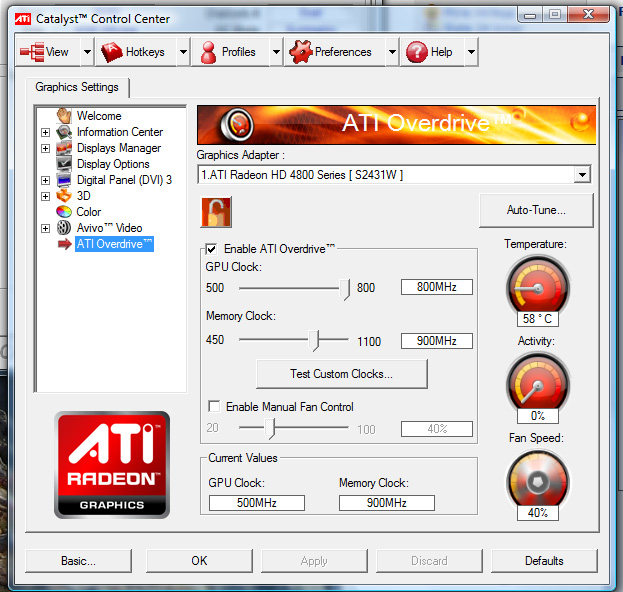Viewport: 623px width, 592px height.
Task: Click the Defaults button
Action: (x=544, y=561)
